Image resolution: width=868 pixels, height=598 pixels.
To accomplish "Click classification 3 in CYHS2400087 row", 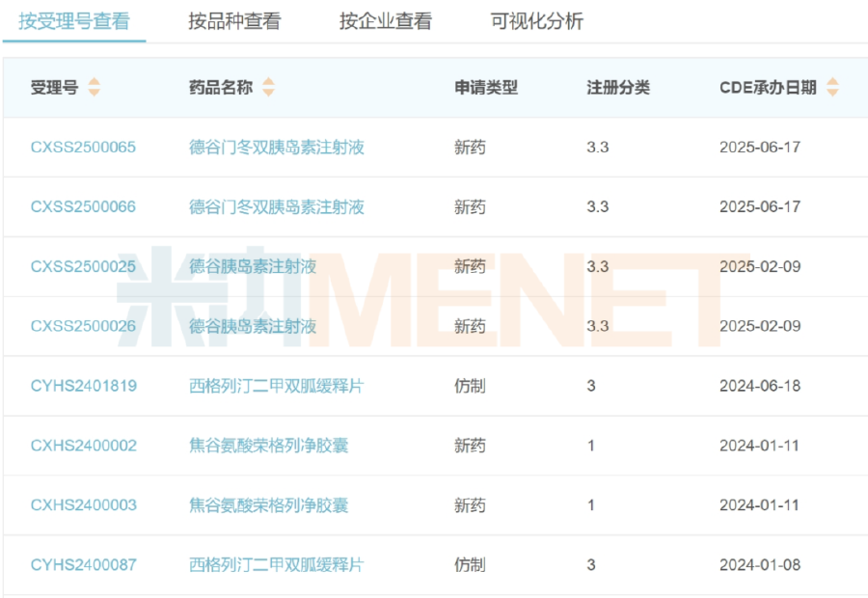I will pos(591,565).
